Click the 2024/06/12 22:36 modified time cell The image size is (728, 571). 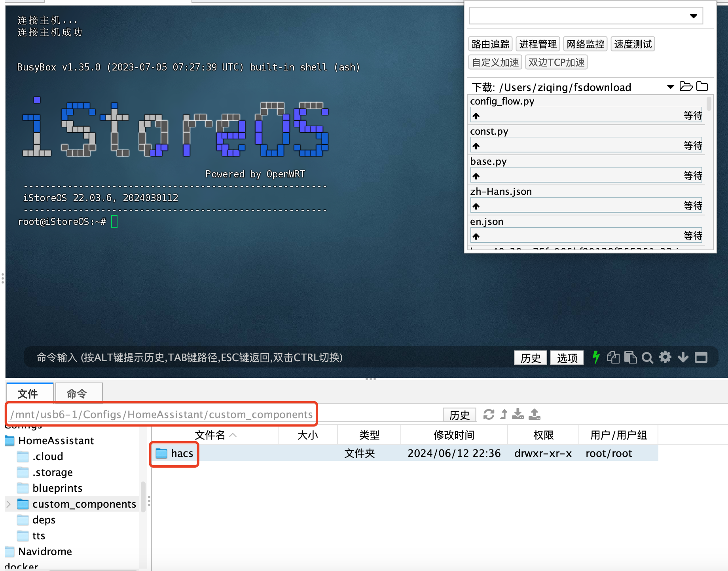454,453
